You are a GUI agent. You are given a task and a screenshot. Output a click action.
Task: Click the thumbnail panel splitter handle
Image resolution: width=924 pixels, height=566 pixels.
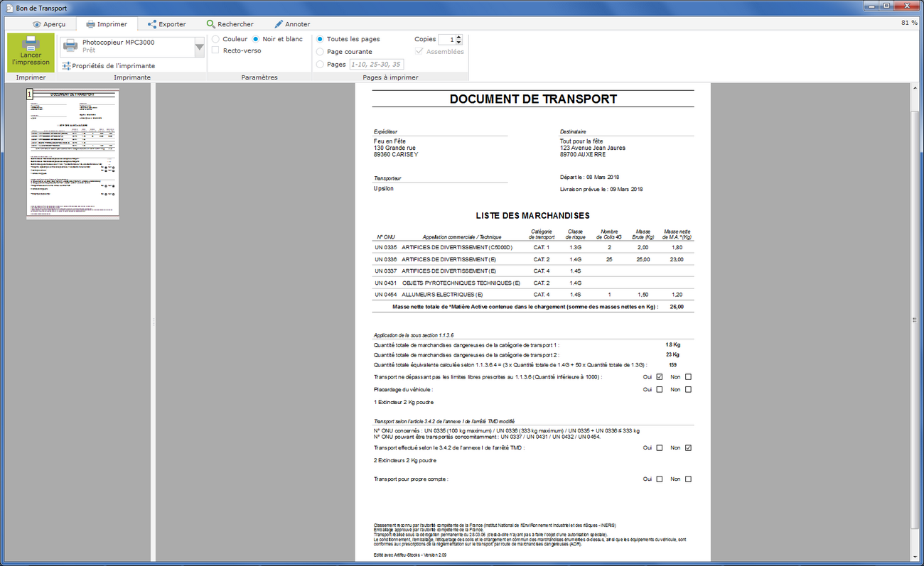click(x=153, y=321)
